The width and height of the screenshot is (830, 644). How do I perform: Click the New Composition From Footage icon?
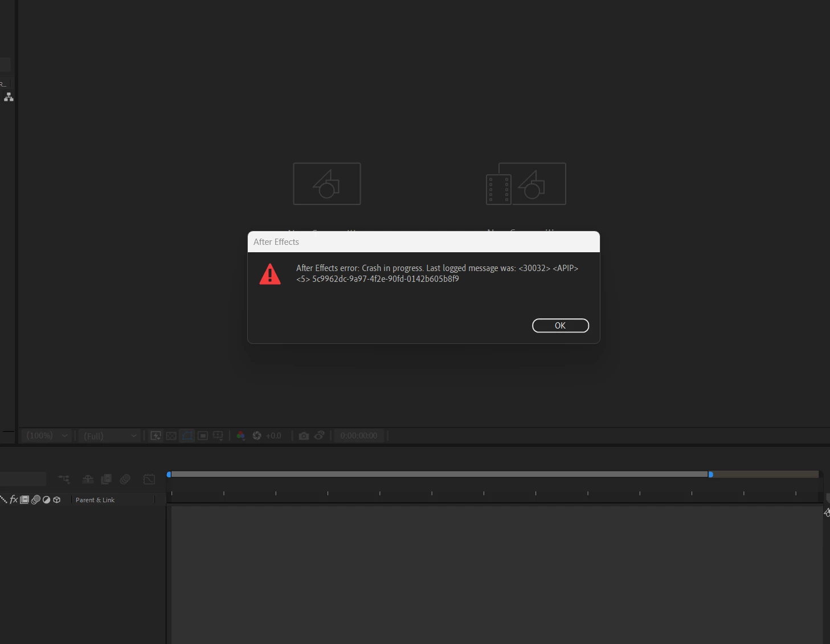click(x=526, y=184)
